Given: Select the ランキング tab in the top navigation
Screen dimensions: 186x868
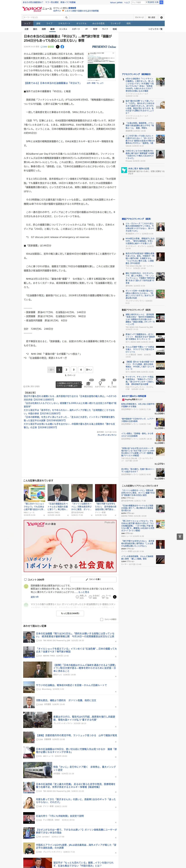Looking at the screenshot, I should pyautogui.click(x=115, y=23).
